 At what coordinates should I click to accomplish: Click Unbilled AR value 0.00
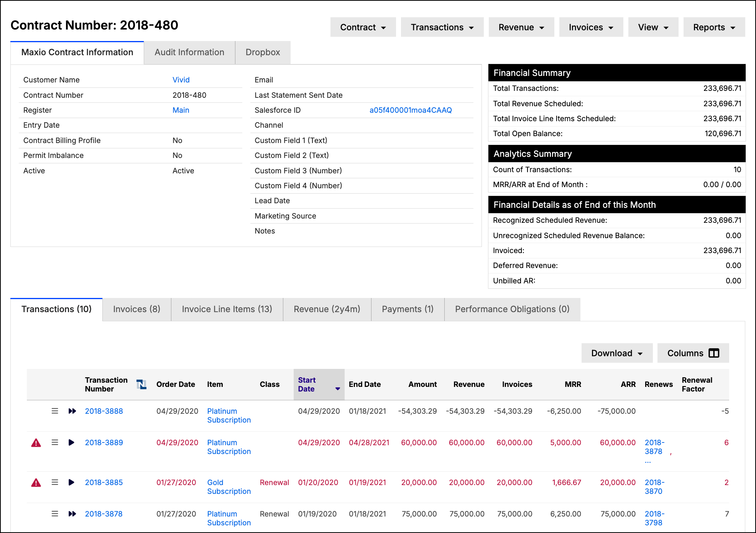733,281
